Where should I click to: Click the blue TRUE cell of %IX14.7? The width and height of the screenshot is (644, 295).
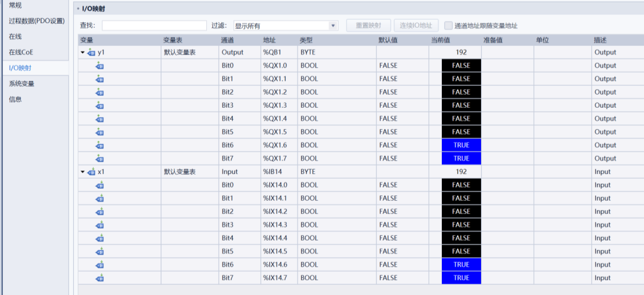[461, 278]
